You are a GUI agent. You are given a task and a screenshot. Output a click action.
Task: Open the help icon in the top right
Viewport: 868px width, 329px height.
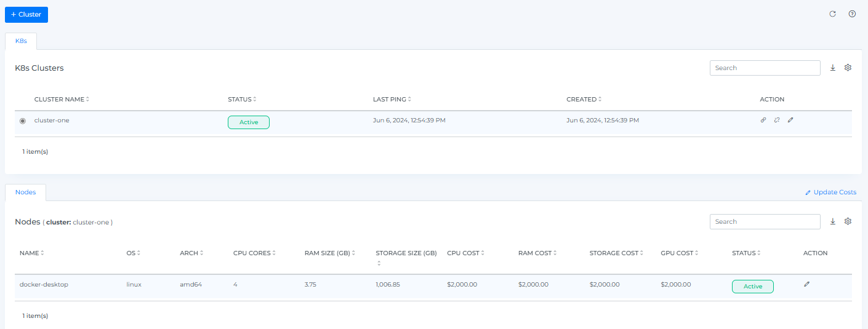tap(852, 14)
